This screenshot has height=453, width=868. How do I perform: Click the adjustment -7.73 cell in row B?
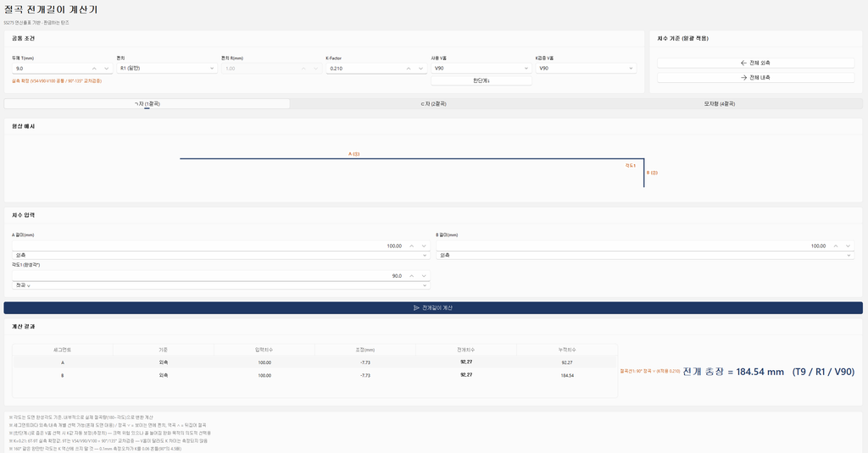(x=365, y=376)
